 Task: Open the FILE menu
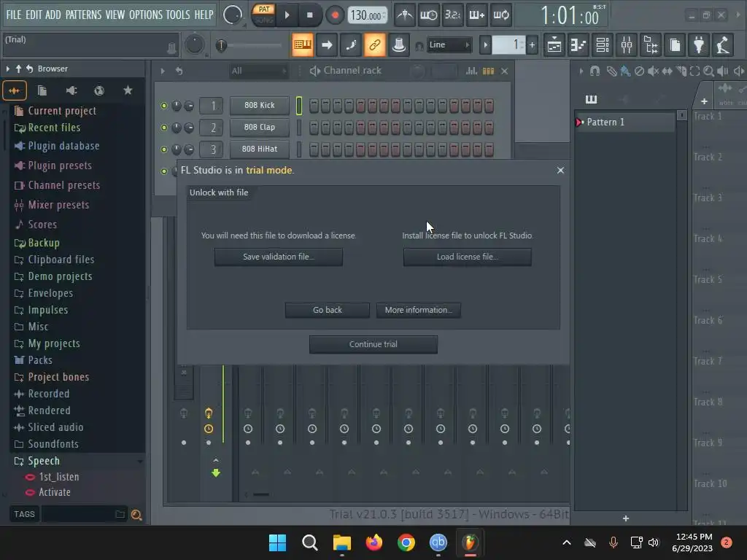14,15
